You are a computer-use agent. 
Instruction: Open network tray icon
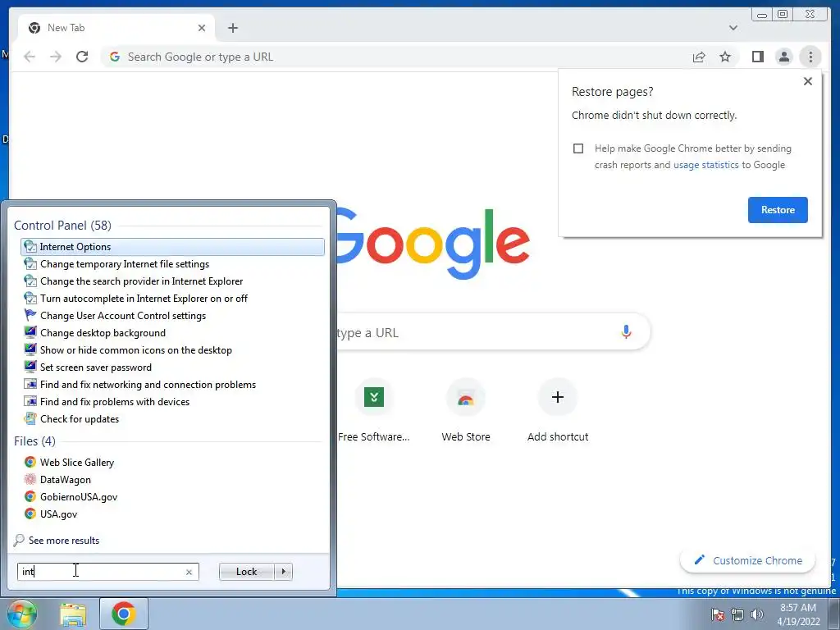[x=737, y=614]
